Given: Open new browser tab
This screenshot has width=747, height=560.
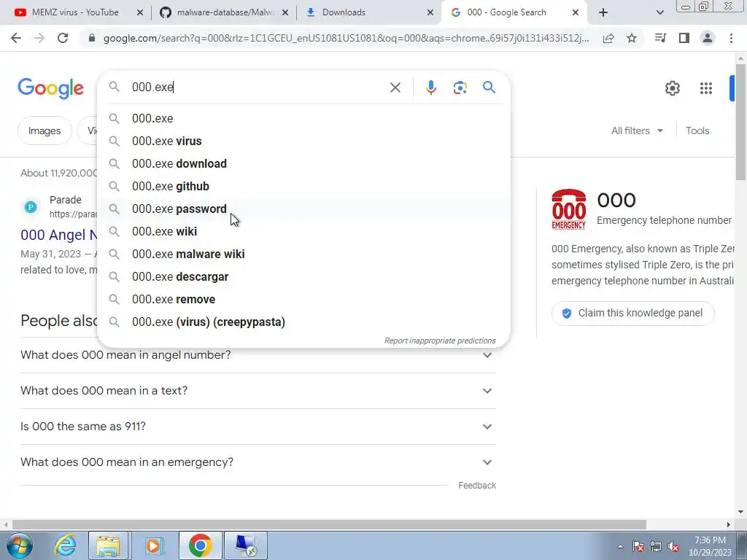Looking at the screenshot, I should (603, 12).
